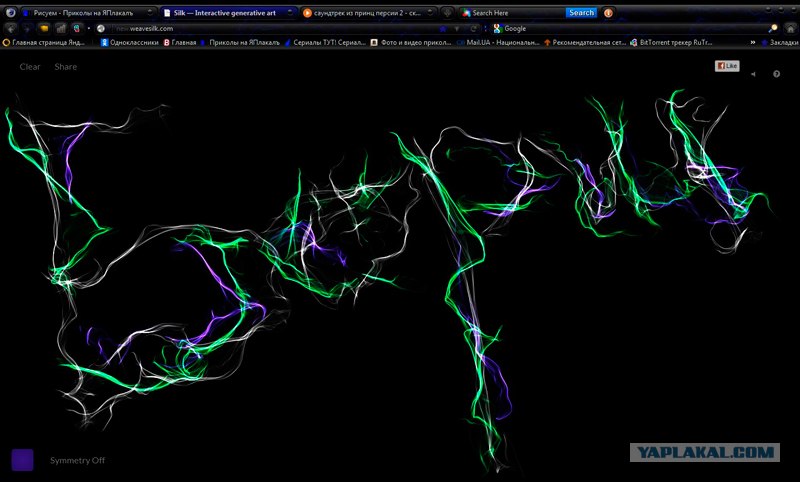
Task: Open the Одноклассники bookmark
Action: [130, 43]
